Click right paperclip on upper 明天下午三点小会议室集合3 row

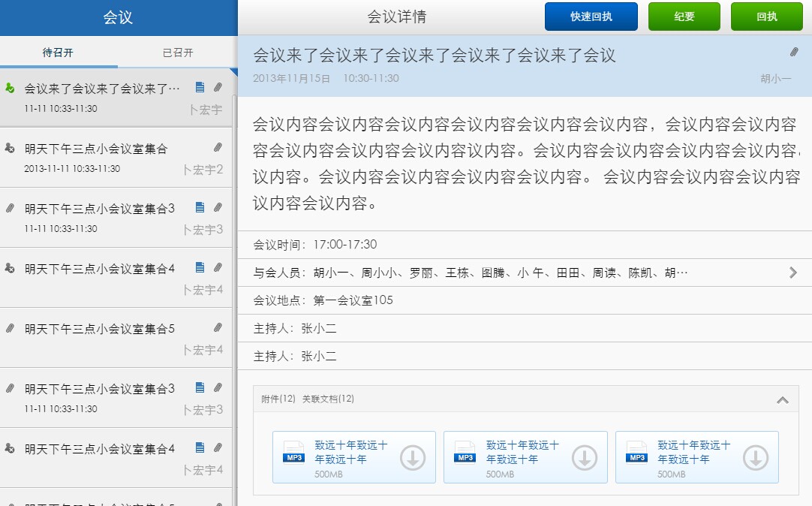(218, 208)
